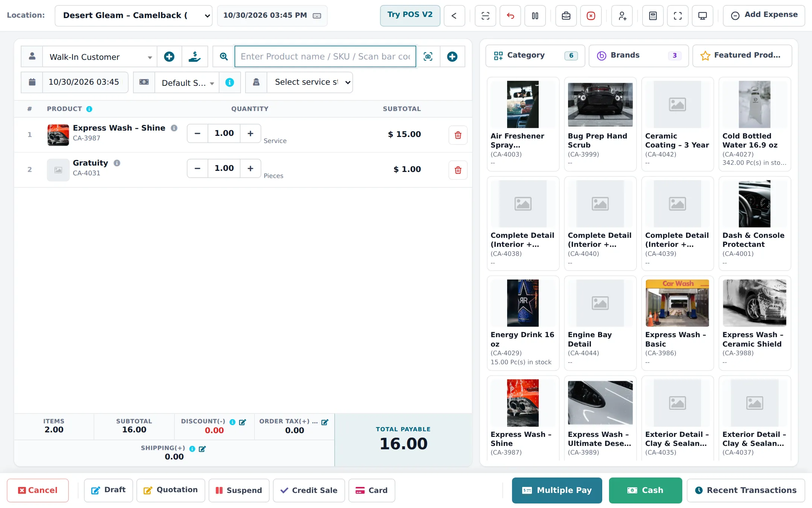Click add new customer plus icon
Viewport: 812px width, 508px height.
pyautogui.click(x=169, y=57)
